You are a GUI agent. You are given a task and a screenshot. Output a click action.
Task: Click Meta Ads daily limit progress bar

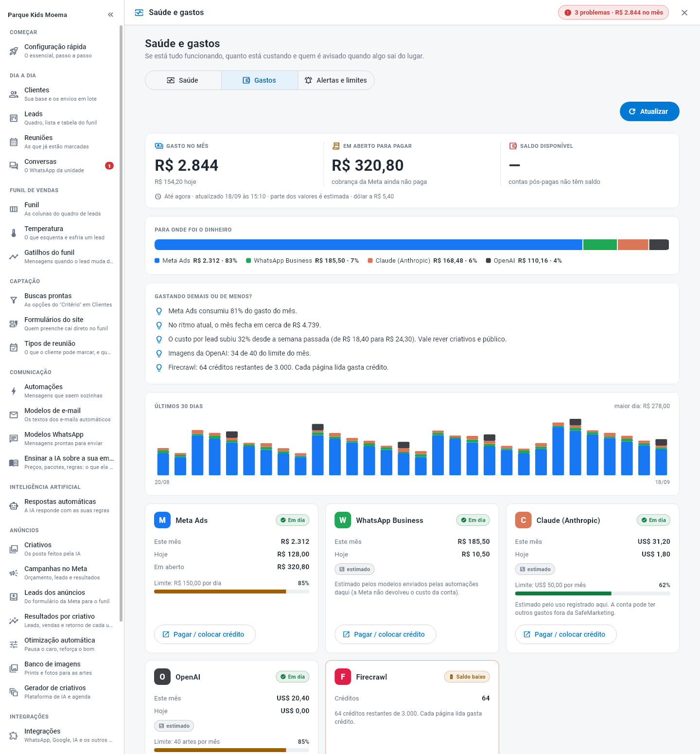[x=231, y=592]
